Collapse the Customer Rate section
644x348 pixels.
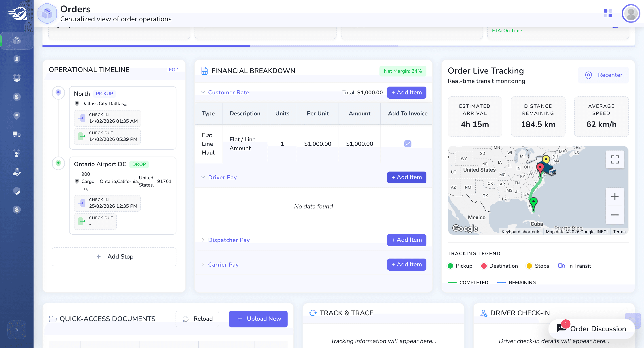tap(203, 93)
